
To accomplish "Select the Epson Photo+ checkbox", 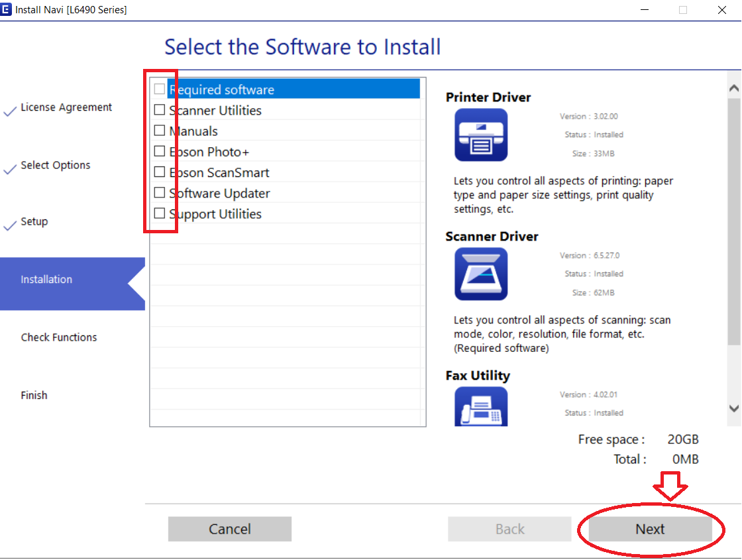I will click(160, 152).
